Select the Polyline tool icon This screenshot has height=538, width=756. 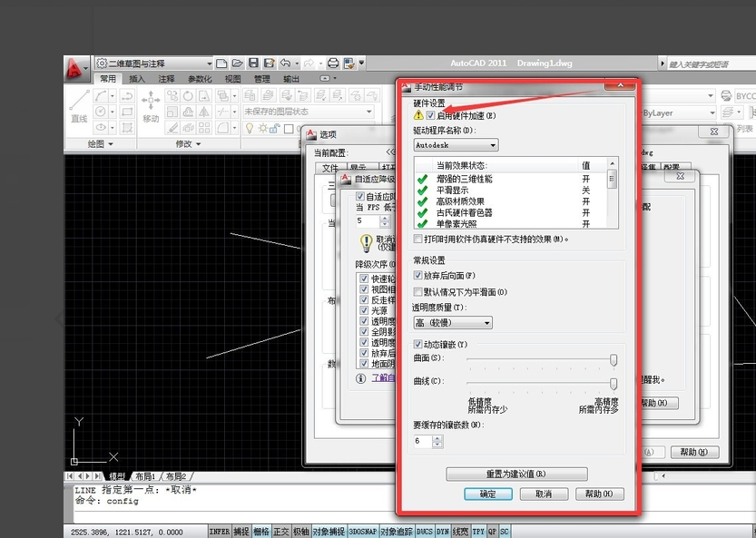tap(127, 96)
